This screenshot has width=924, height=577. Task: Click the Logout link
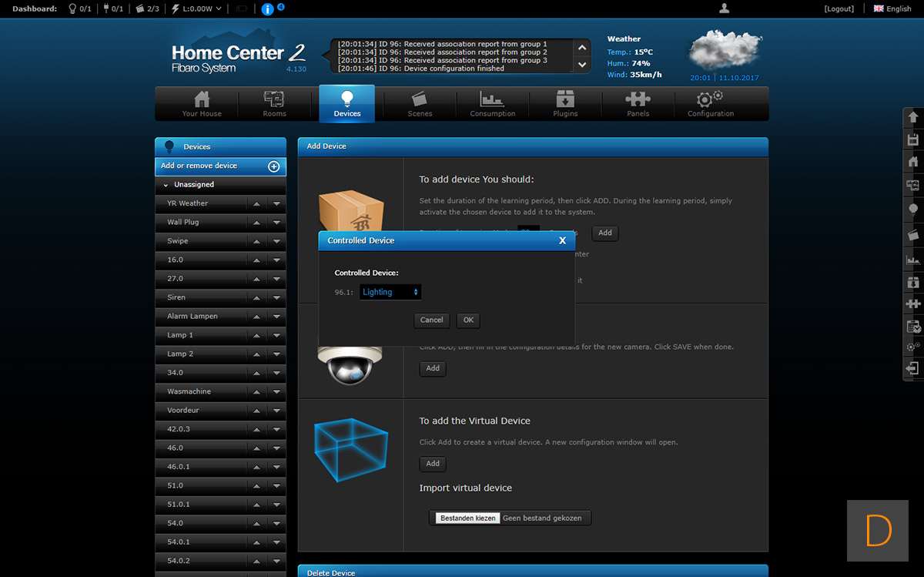tap(839, 8)
